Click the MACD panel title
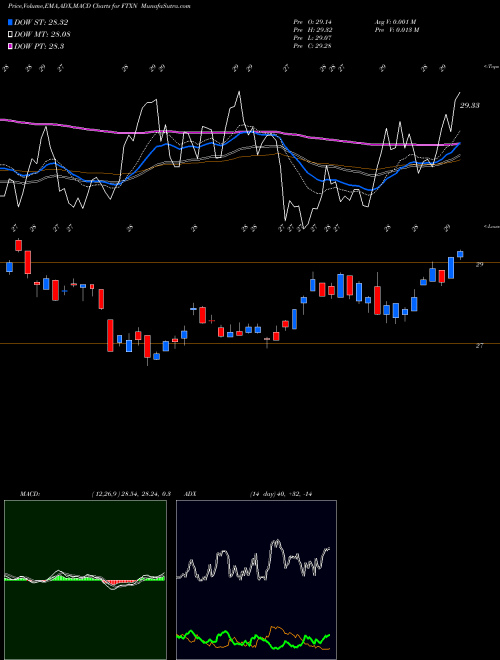Image resolution: width=500 pixels, height=660 pixels. 30,494
